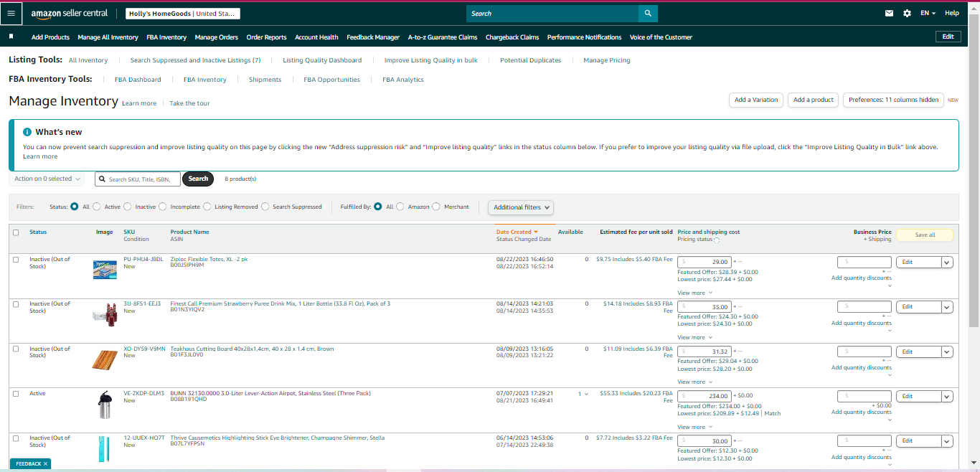This screenshot has height=472, width=980.
Task: Check the Ziploc Flexible Totes row checkbox
Action: point(16,260)
